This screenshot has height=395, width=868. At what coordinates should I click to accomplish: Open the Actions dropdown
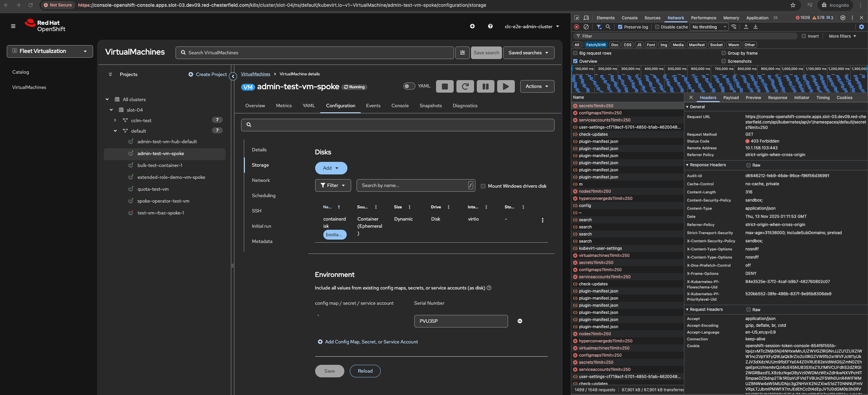pos(537,87)
